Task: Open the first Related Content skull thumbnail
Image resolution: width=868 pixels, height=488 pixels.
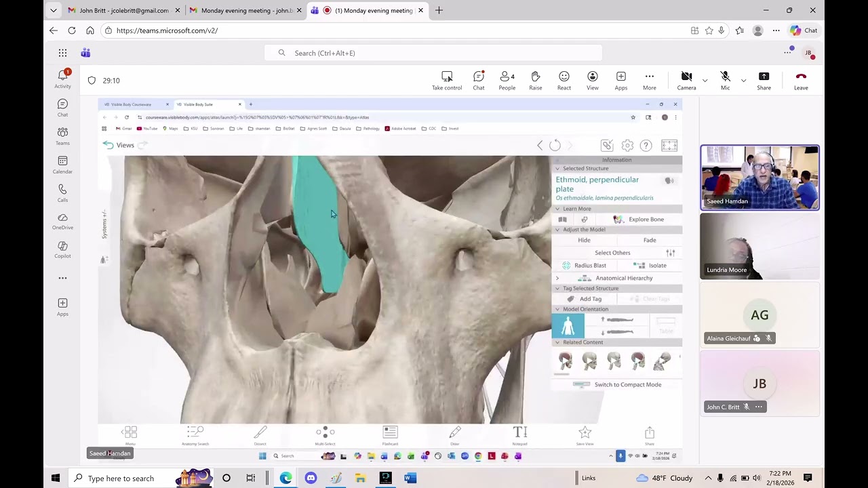Action: (566, 361)
